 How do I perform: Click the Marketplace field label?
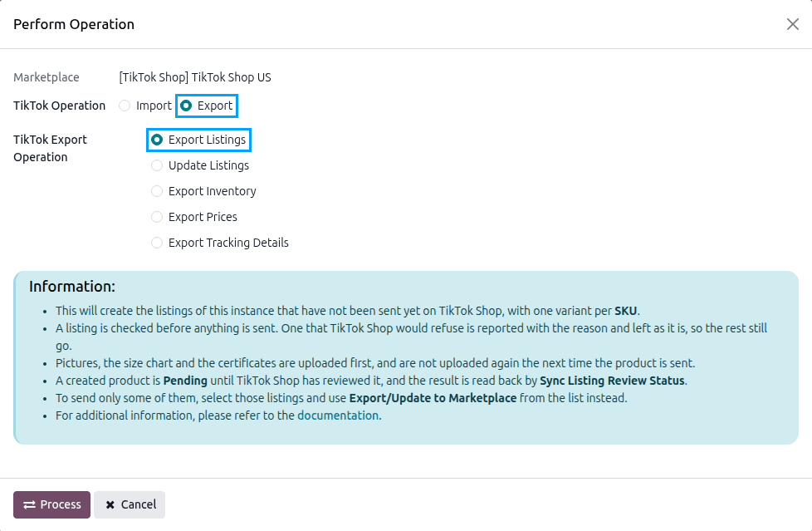tap(46, 77)
